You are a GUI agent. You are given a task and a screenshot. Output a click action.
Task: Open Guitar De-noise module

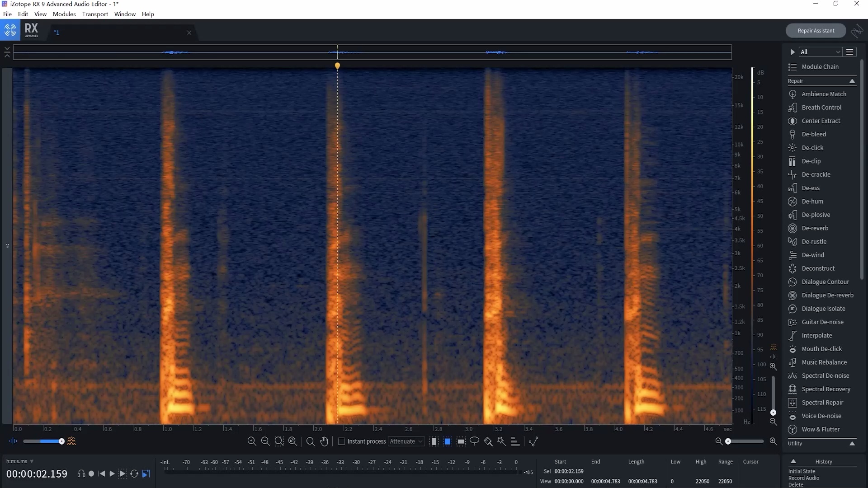tap(822, 322)
